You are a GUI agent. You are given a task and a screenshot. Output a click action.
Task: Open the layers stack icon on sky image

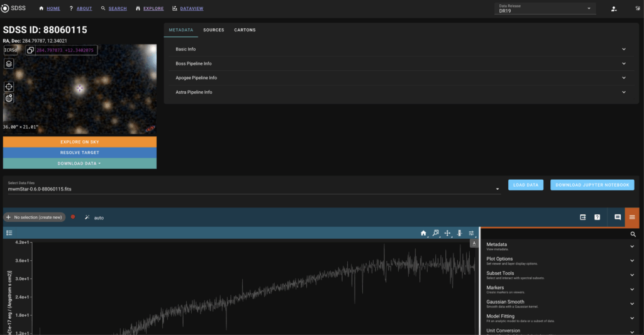click(9, 63)
